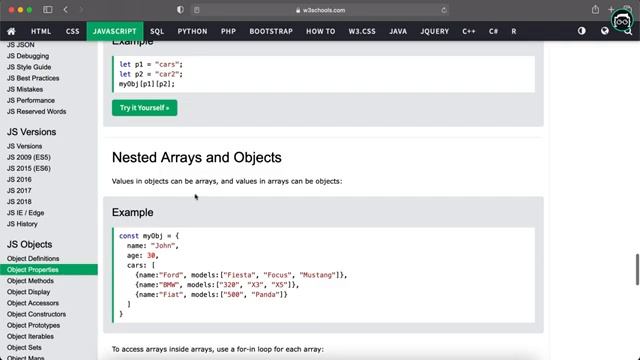Open Object Iterables sidebar link

(x=30, y=336)
